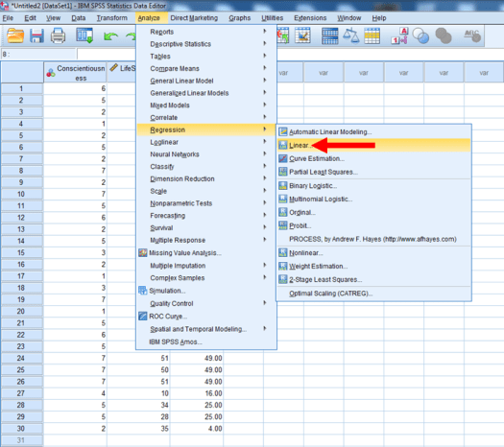The image size is (504, 447).
Task: Expand Nonparametric Tests submenu
Action: 206,203
